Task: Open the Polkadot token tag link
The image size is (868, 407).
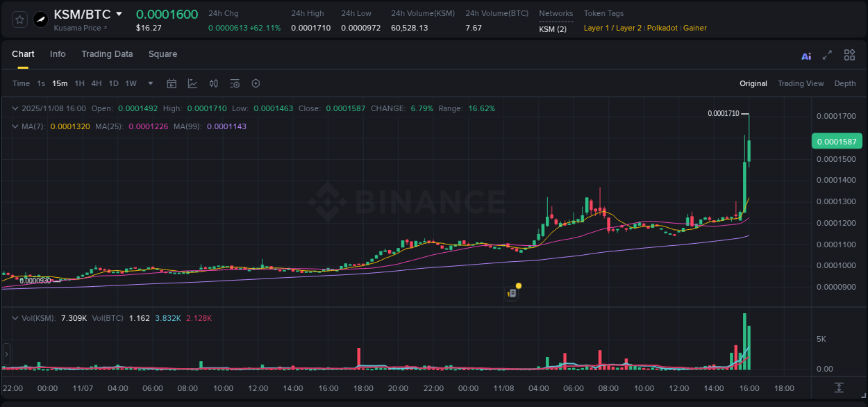Action: tap(662, 28)
